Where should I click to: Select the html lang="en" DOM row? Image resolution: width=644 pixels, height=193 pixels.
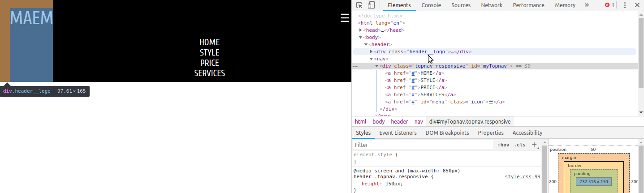(x=381, y=23)
